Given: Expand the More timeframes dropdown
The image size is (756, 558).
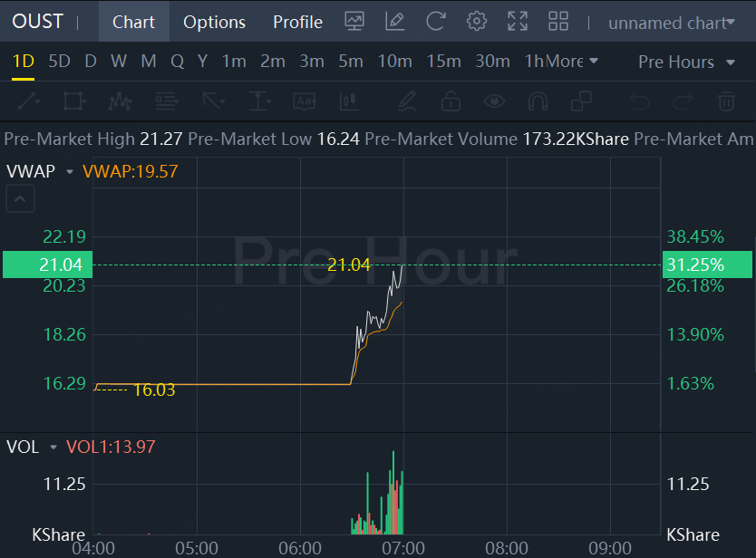Looking at the screenshot, I should 572,62.
